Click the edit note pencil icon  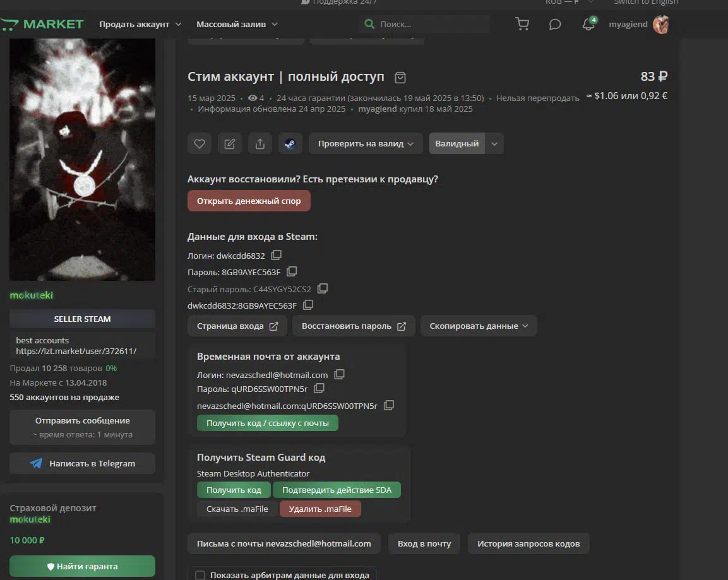230,143
